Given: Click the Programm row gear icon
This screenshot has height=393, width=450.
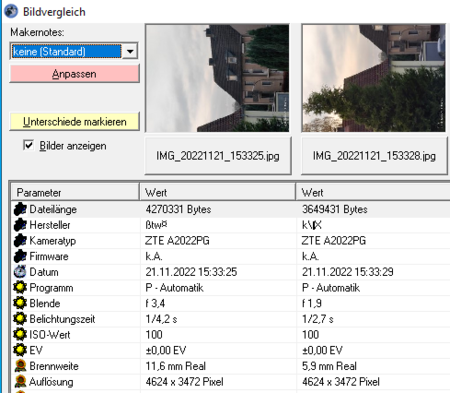Looking at the screenshot, I should tap(20, 287).
